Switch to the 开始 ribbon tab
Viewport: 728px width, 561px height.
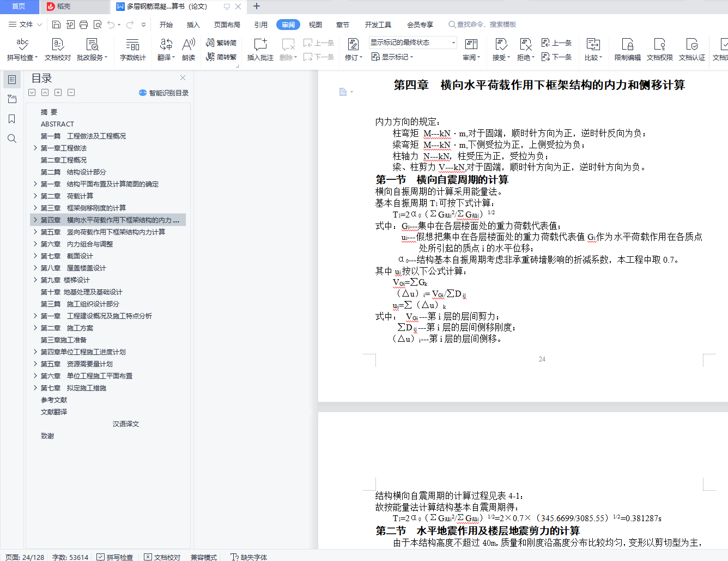[166, 25]
